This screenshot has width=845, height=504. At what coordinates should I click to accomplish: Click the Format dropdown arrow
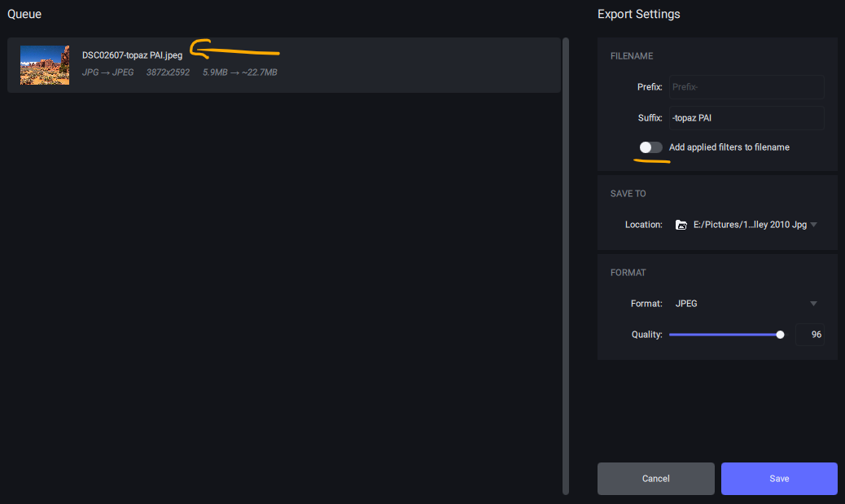pyautogui.click(x=813, y=304)
